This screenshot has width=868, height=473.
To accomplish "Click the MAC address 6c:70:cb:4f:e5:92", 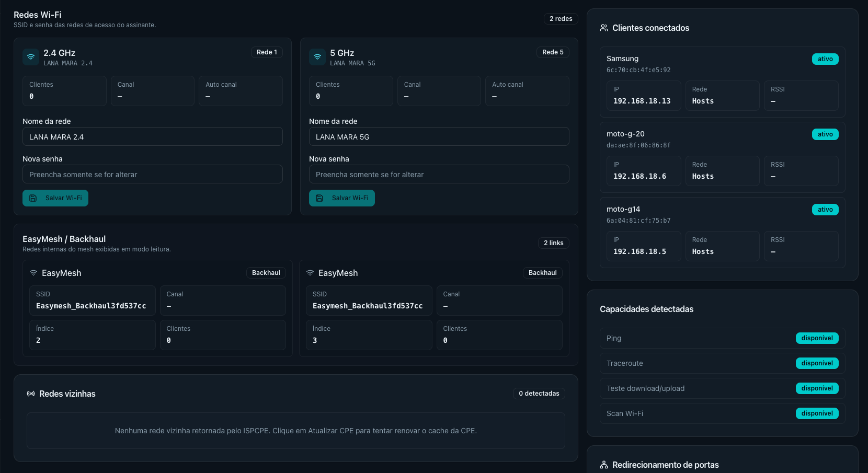I will (638, 70).
